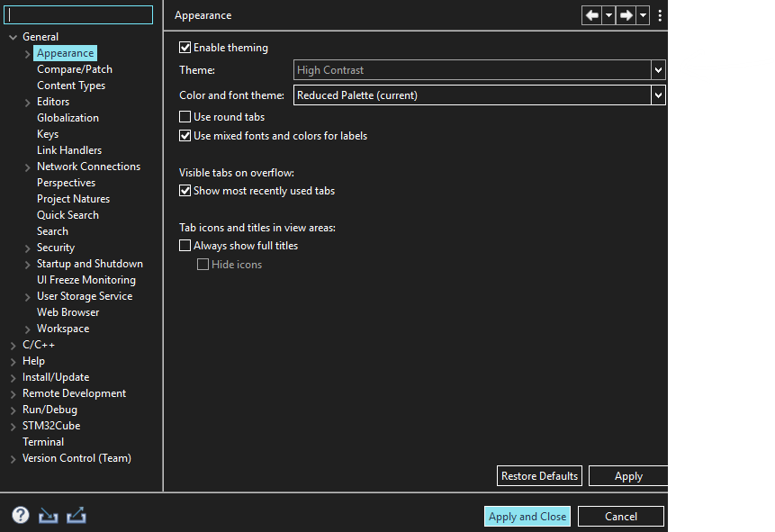Image resolution: width=775 pixels, height=532 pixels.
Task: Open the Theme dropdown
Action: click(658, 69)
